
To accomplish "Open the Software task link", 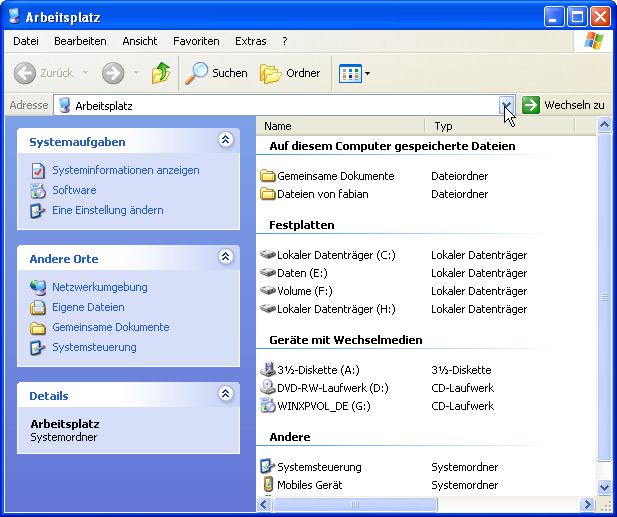I will [74, 190].
